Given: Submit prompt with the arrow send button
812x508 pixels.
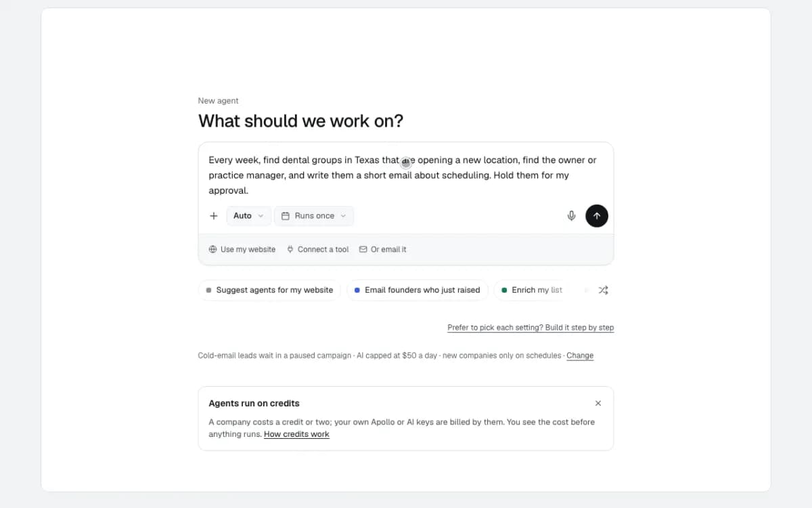Looking at the screenshot, I should [596, 216].
